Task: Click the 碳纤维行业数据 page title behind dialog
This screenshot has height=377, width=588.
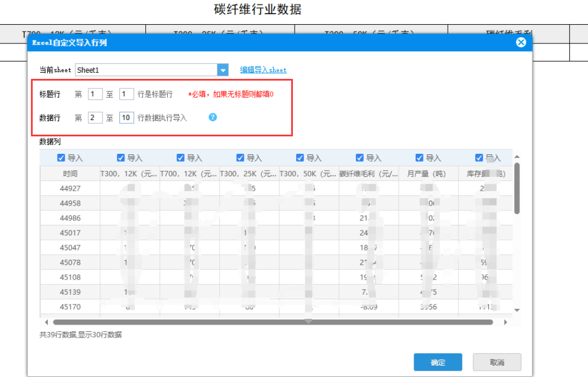Action: click(257, 9)
